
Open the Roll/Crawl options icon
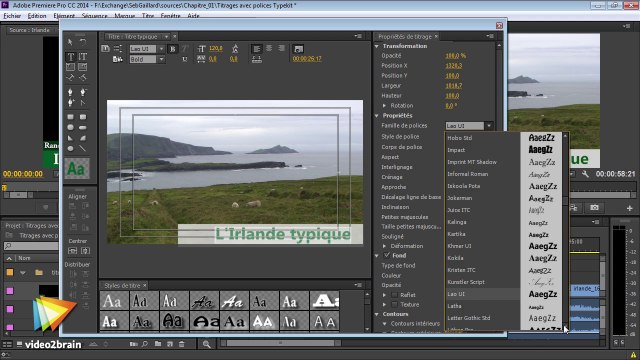(x=118, y=49)
